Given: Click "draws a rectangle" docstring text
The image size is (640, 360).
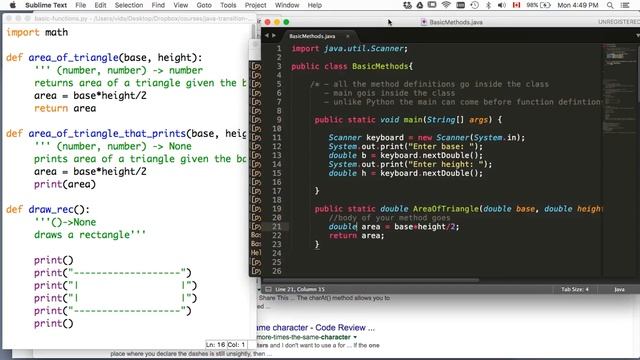Looking at the screenshot, I should (x=82, y=235).
